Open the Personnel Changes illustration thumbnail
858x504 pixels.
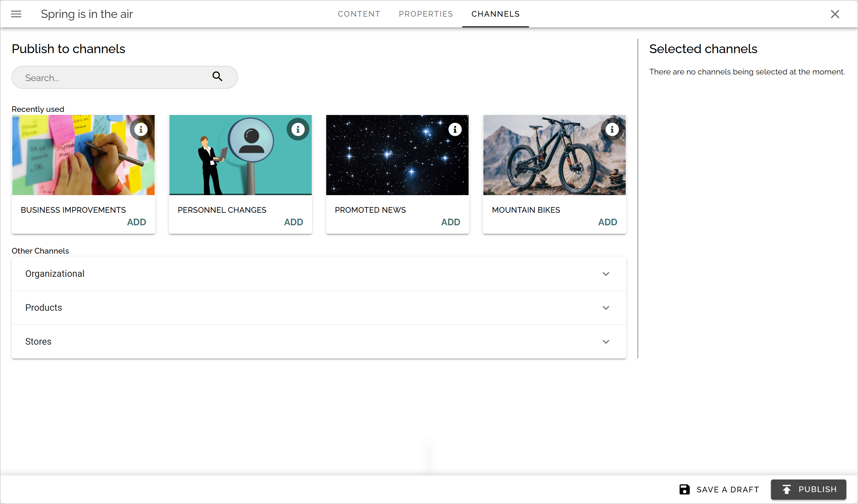(240, 155)
